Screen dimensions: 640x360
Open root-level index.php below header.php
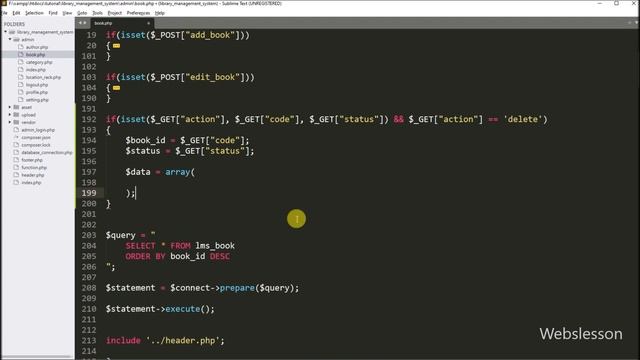coord(31,182)
